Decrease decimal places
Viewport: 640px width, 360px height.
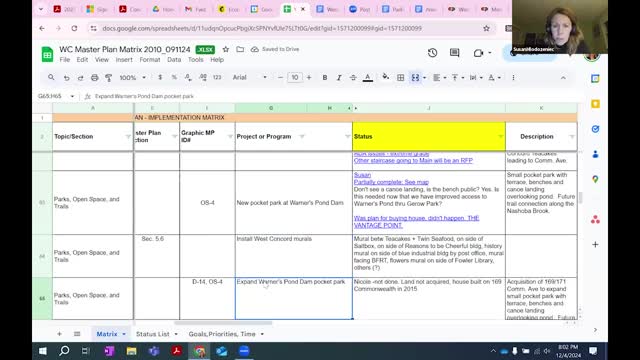coord(188,77)
